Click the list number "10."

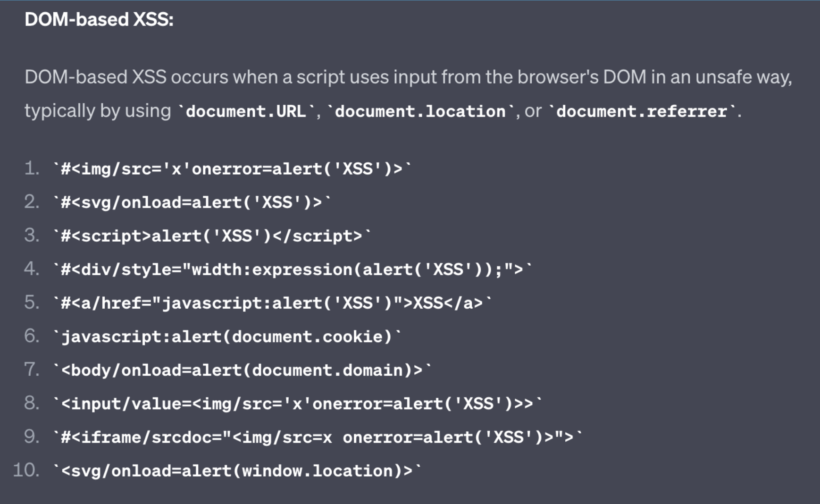(x=26, y=470)
